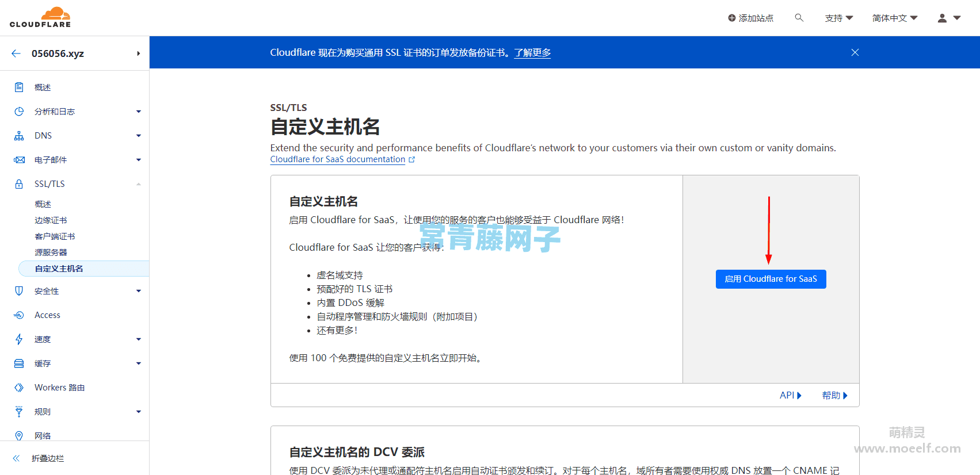Open the Workers 路由 menu item
This screenshot has width=980, height=475.
click(59, 388)
